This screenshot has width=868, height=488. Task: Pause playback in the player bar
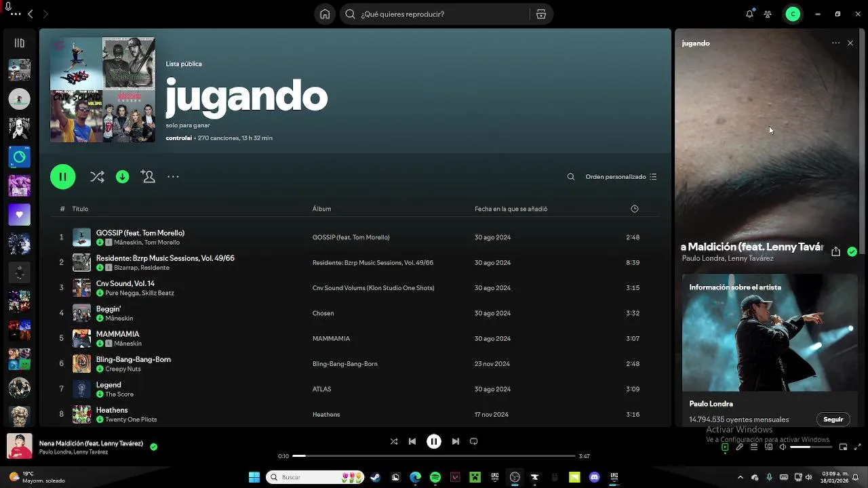434,441
